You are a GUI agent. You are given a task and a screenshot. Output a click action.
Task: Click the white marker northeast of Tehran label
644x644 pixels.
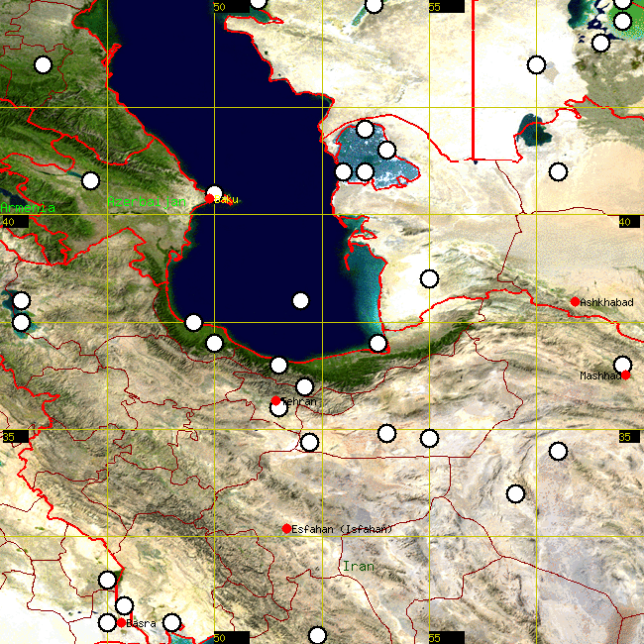point(304,386)
